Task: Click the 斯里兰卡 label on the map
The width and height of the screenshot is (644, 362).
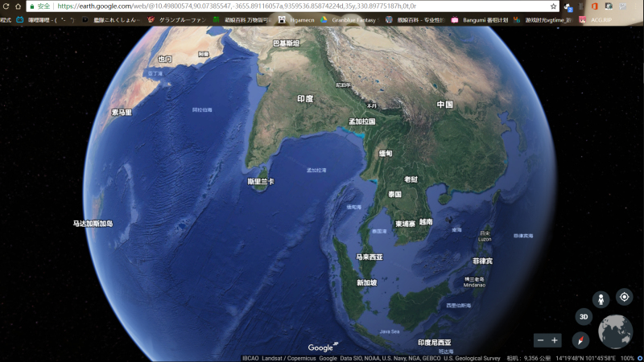Action: pyautogui.click(x=261, y=182)
